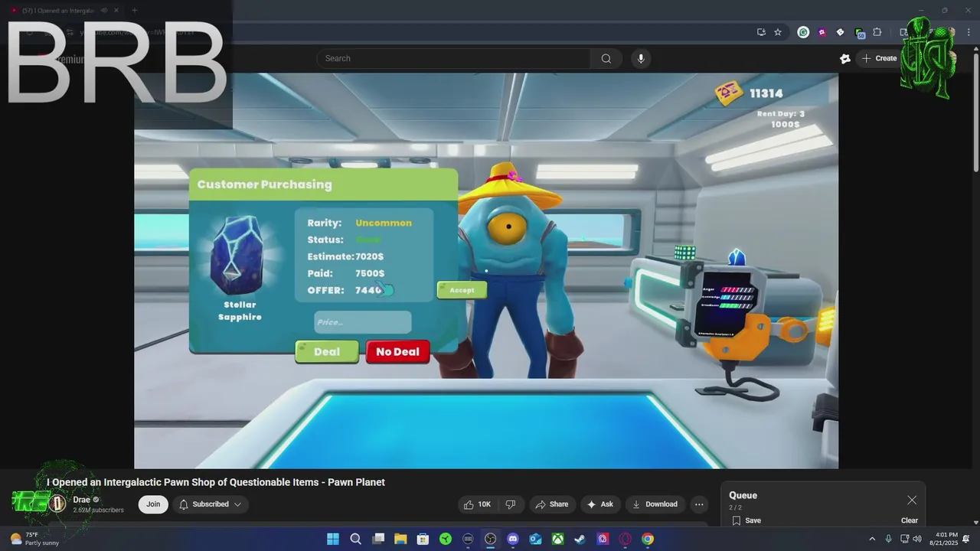The height and width of the screenshot is (551, 980).
Task: Open the Xbox app from taskbar
Action: (x=558, y=539)
